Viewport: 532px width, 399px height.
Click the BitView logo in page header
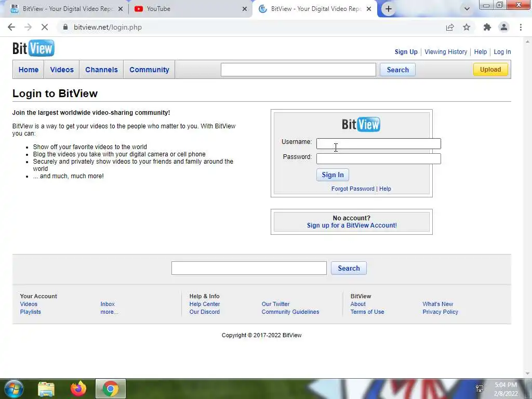click(x=33, y=48)
